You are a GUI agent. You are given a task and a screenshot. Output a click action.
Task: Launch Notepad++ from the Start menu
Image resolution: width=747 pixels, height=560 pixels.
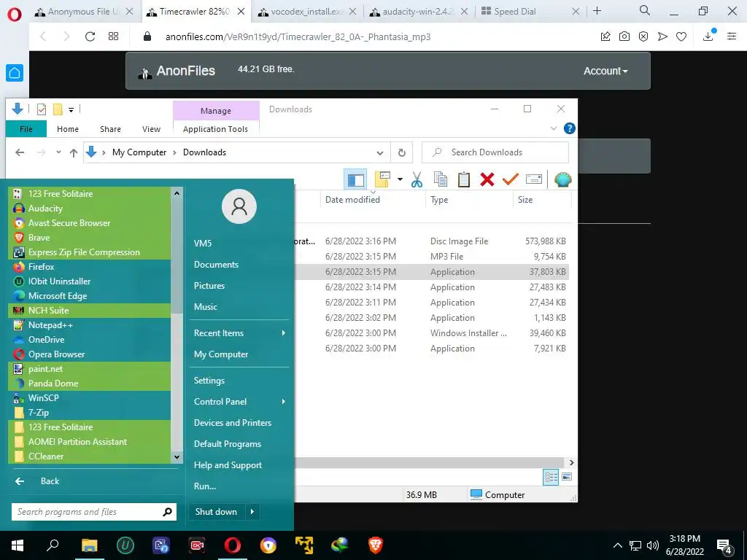[90, 324]
